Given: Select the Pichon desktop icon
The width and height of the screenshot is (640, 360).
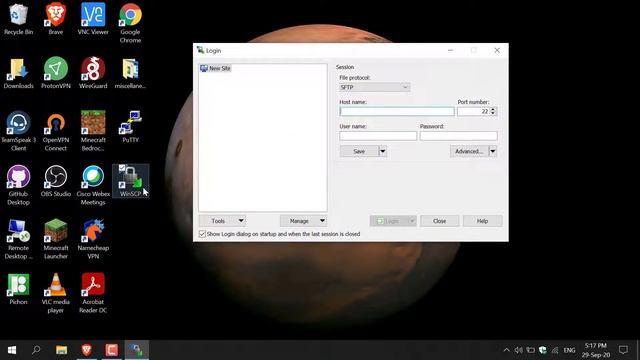Looking at the screenshot, I should [18, 289].
